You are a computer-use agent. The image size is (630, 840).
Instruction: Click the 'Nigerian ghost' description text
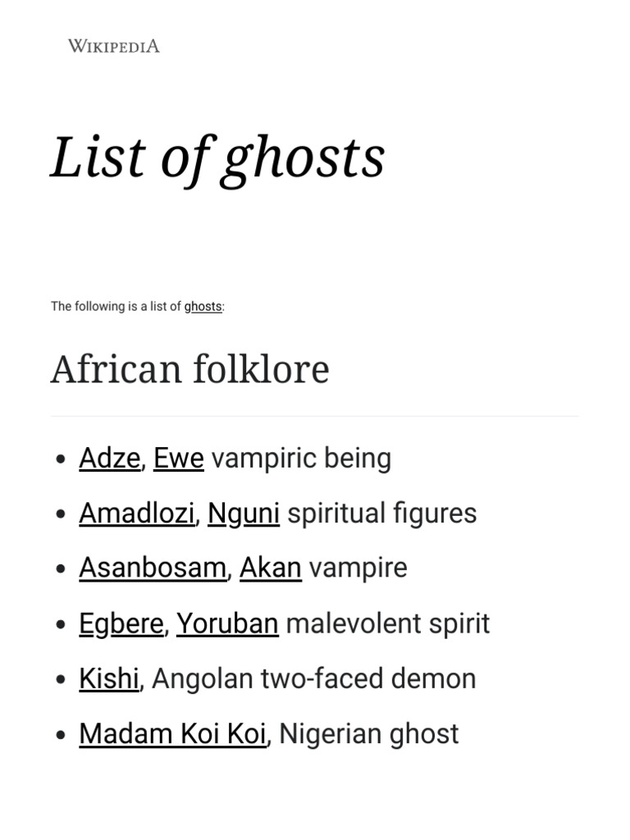[368, 733]
